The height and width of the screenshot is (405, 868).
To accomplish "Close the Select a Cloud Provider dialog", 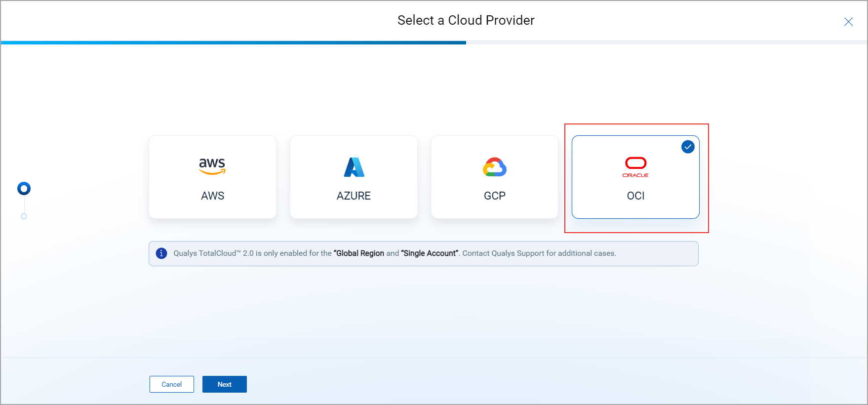I will tap(848, 22).
